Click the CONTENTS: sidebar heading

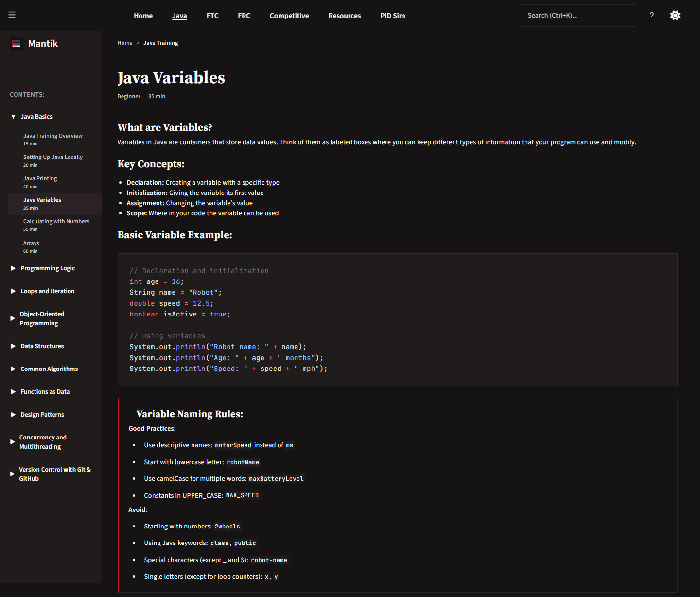tap(27, 95)
